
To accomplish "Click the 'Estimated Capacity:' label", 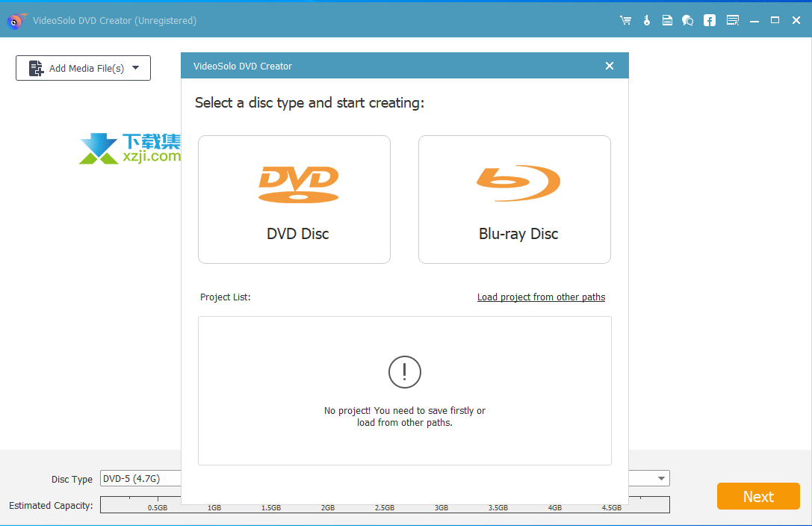I will point(52,505).
